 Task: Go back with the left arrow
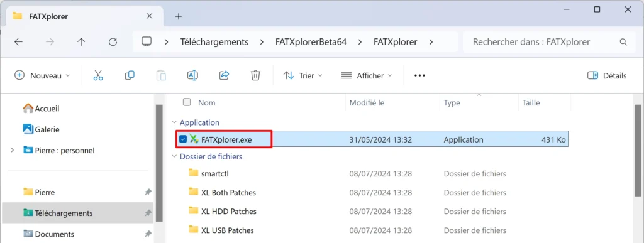coord(18,42)
